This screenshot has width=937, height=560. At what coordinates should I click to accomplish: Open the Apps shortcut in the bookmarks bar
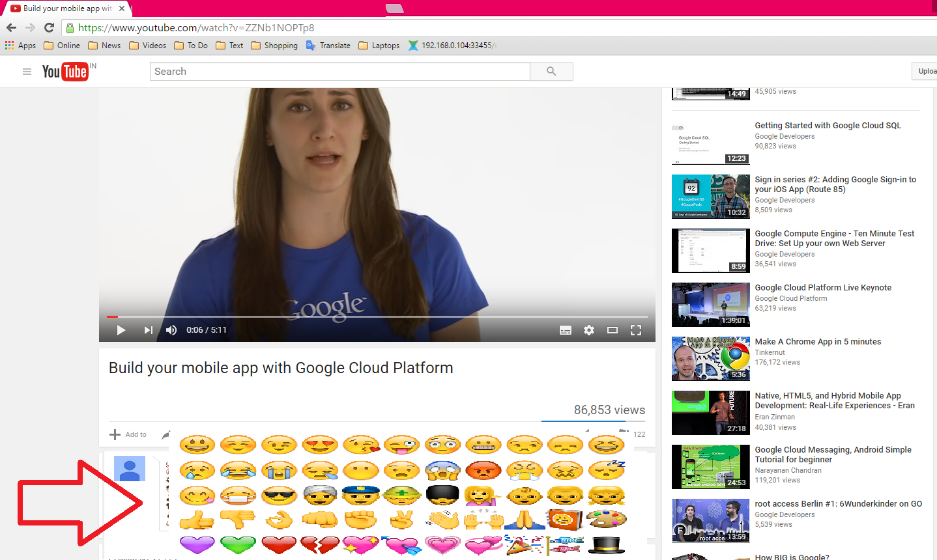(x=20, y=45)
